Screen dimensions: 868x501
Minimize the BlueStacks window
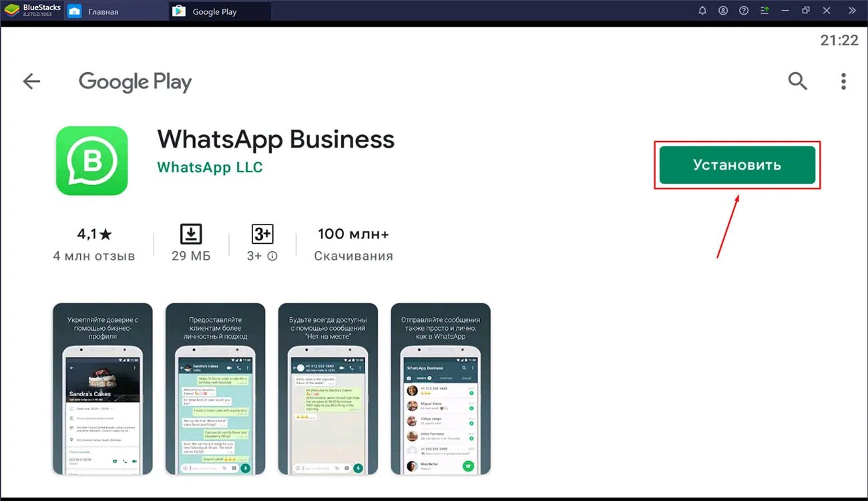point(786,11)
